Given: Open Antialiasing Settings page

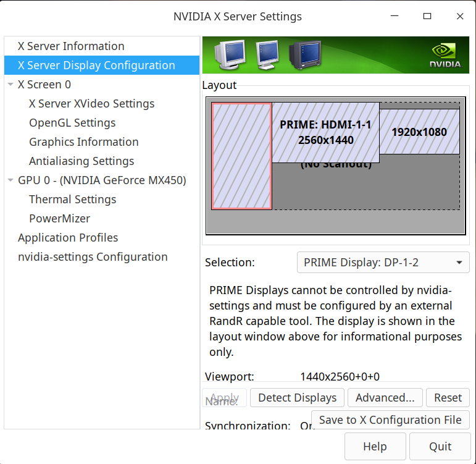Looking at the screenshot, I should [x=81, y=161].
